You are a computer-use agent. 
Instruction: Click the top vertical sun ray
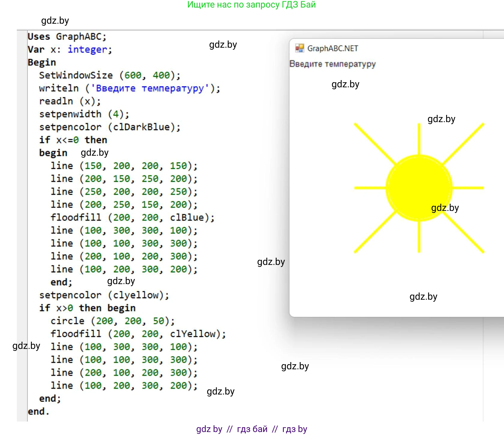point(419,139)
